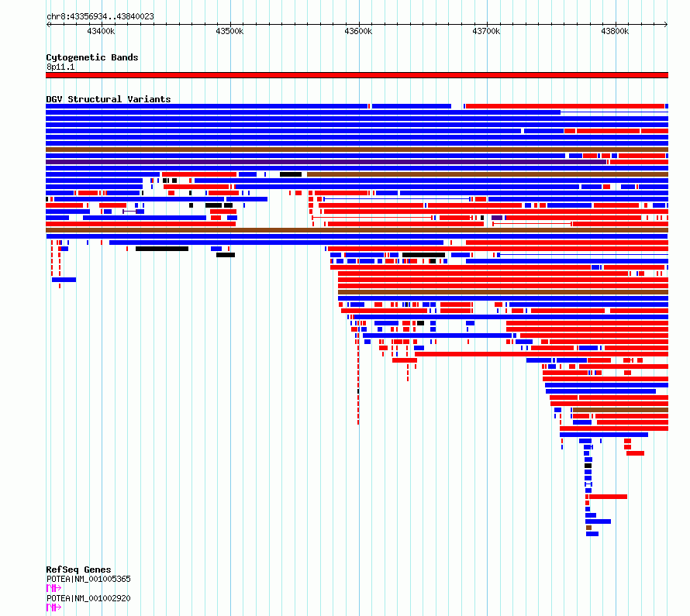690x616 pixels.
Task: Click the chr8:43356934..43840023 coordinate label
Action: [100, 16]
